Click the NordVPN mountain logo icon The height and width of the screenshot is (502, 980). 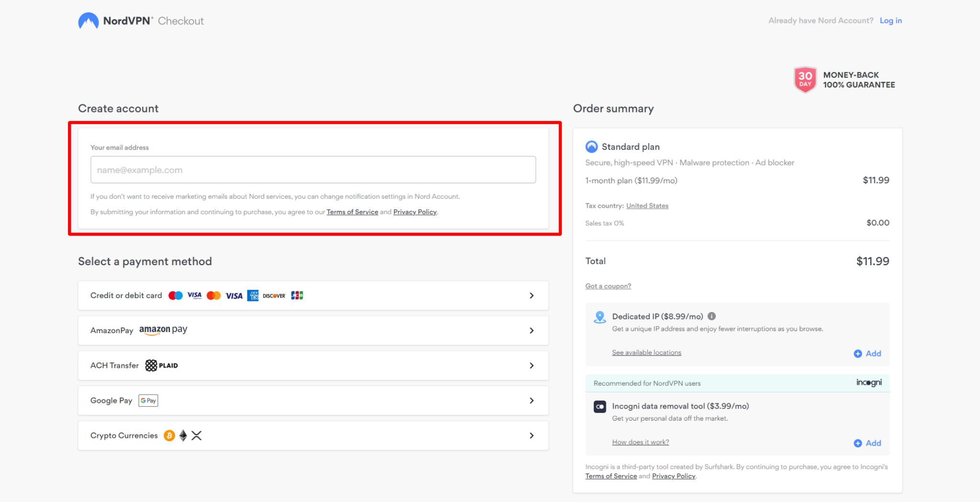tap(89, 21)
